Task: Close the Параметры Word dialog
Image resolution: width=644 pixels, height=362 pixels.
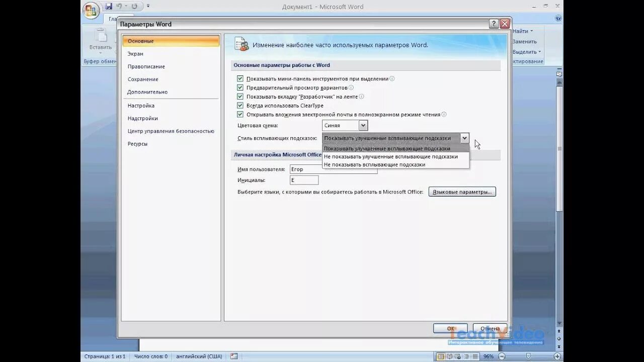Action: [x=505, y=24]
